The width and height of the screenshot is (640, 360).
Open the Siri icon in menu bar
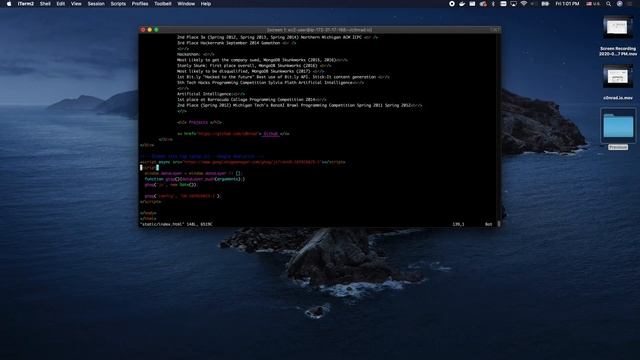coord(620,4)
